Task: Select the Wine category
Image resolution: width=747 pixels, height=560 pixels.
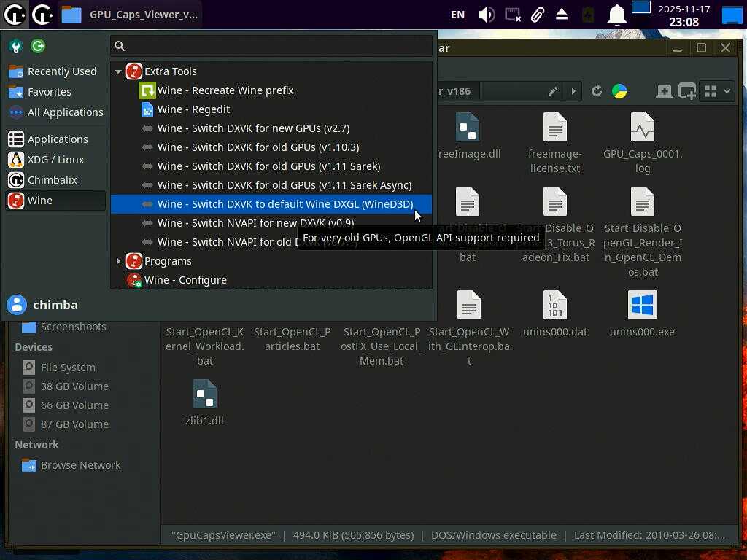Action: point(55,201)
